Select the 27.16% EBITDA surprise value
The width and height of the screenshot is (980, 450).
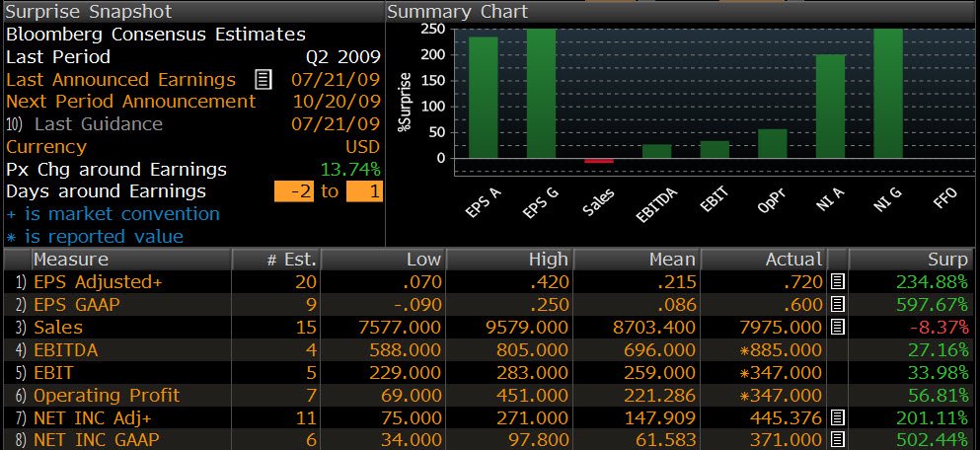[x=938, y=349]
